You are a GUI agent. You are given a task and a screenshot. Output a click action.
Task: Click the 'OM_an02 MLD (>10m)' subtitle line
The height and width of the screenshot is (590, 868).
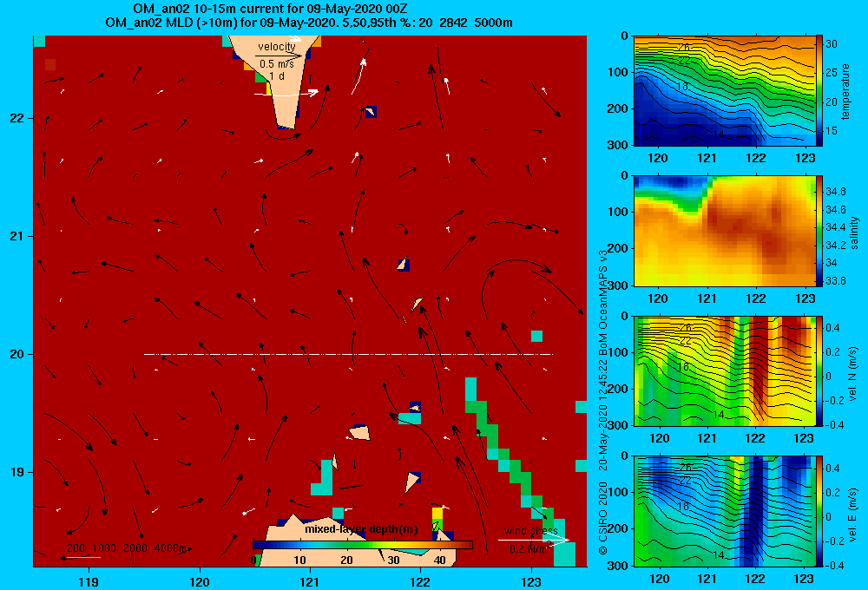[x=308, y=23]
